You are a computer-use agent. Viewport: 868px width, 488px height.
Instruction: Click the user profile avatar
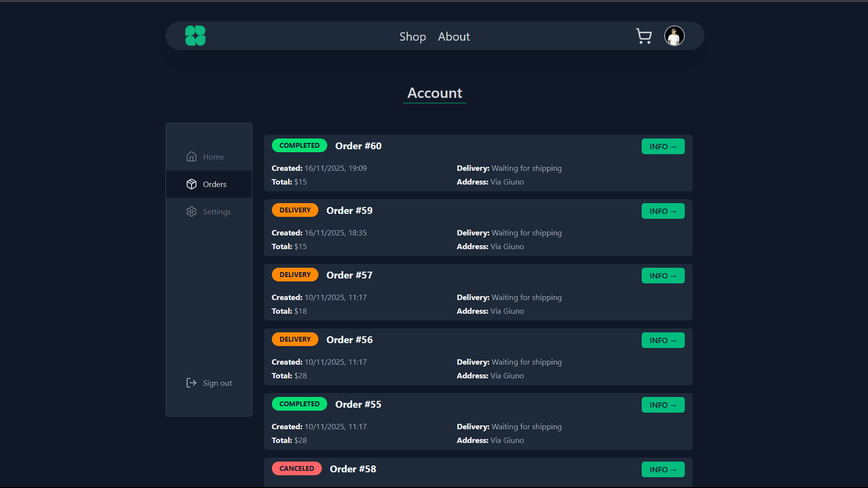point(674,36)
